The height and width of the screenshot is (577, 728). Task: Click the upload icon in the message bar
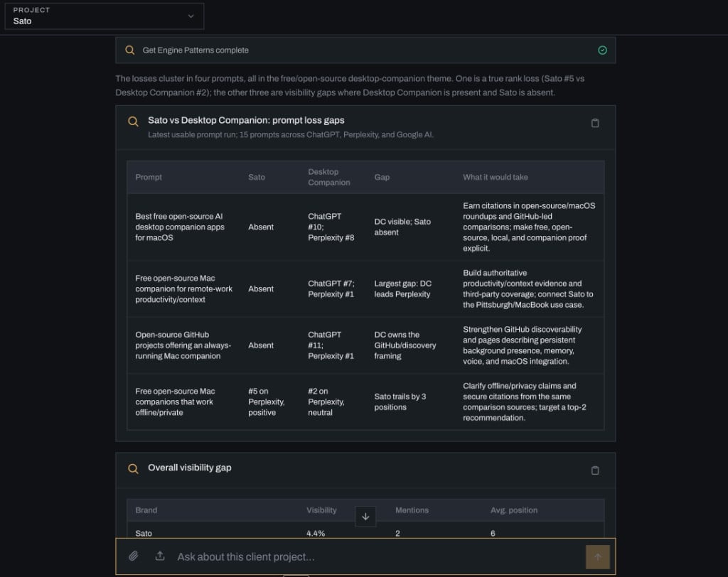(160, 556)
